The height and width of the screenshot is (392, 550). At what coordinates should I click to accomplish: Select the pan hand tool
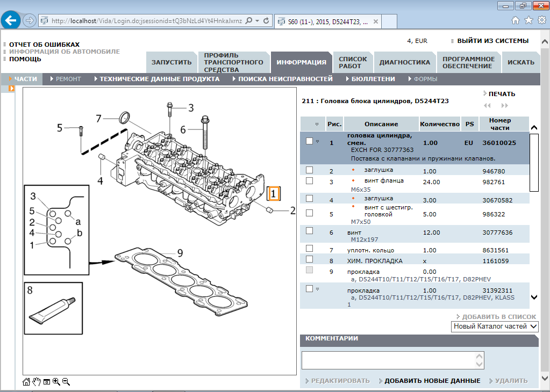coord(37,382)
